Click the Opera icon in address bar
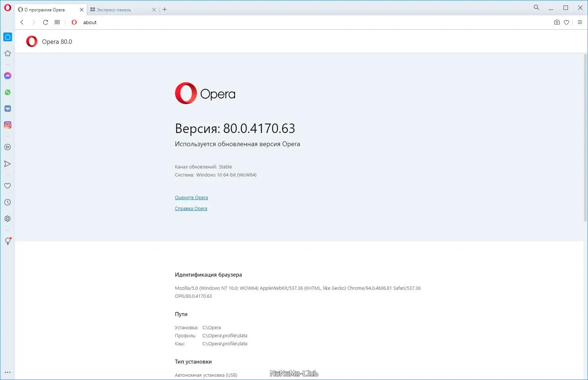588x380 pixels. pyautogui.click(x=74, y=22)
